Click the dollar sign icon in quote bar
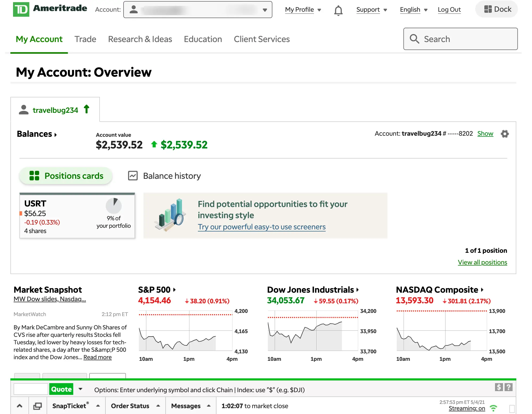This screenshot has height=414, width=532. (499, 387)
